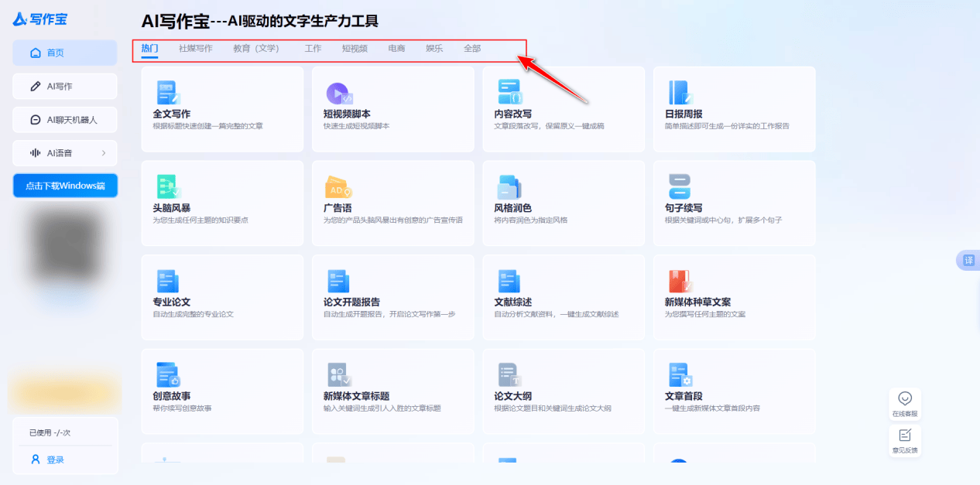Click the 写作宝 logo at top left
Viewport: 980px width, 485px height.
pos(40,19)
